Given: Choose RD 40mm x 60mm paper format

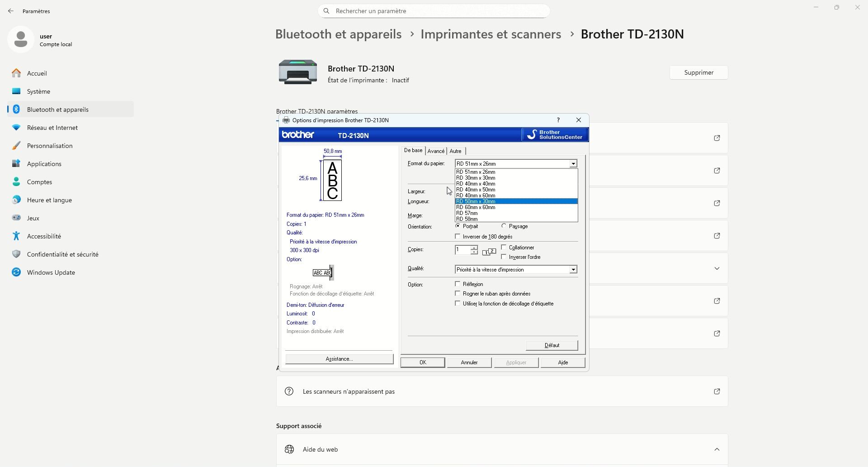Looking at the screenshot, I should pos(516,195).
